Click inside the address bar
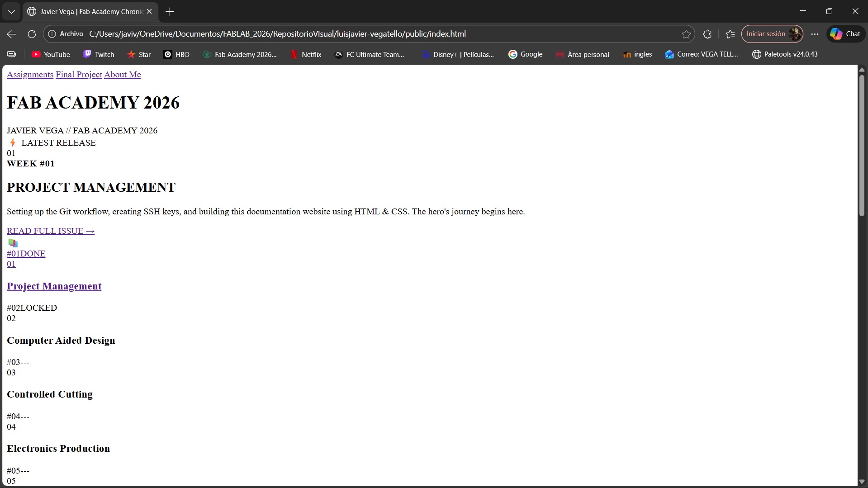Image resolution: width=868 pixels, height=488 pixels. (x=317, y=33)
